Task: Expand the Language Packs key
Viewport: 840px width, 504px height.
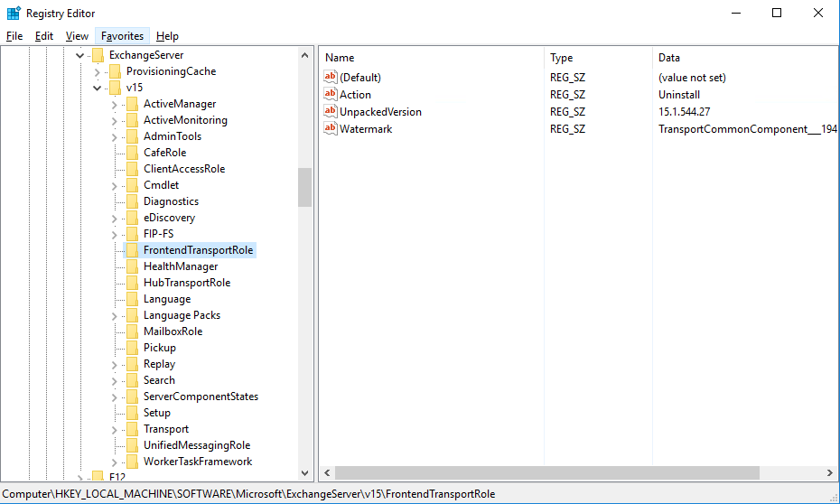Action: click(114, 315)
